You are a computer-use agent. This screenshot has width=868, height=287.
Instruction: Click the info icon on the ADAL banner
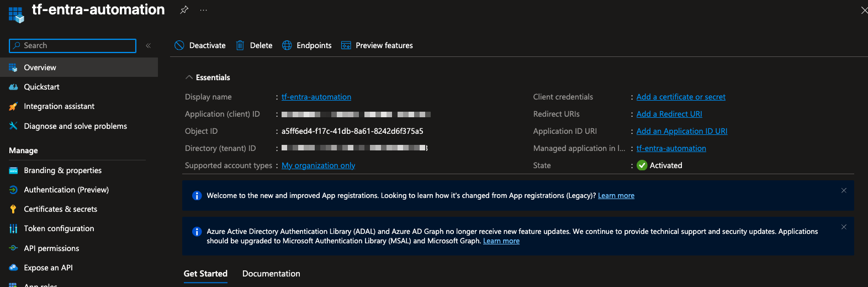(197, 232)
